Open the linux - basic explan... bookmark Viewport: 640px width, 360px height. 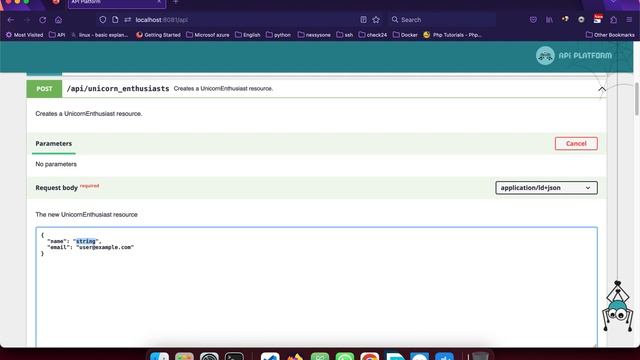100,35
